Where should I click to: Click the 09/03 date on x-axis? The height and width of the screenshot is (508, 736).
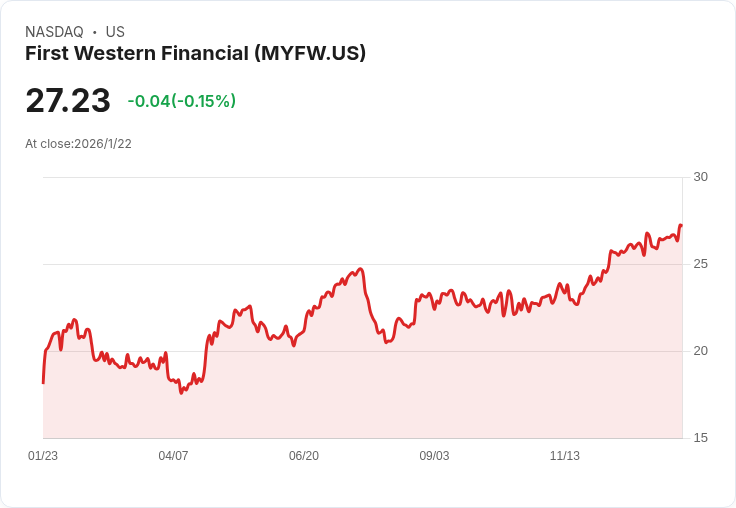434,456
